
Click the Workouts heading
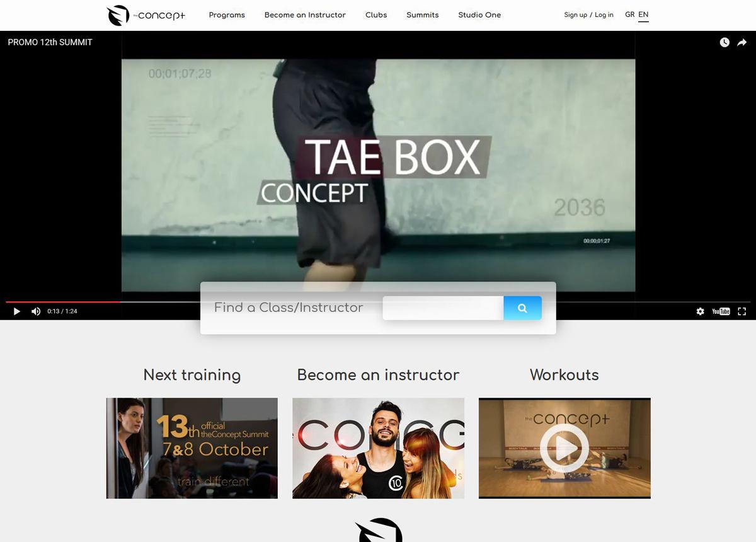point(564,375)
